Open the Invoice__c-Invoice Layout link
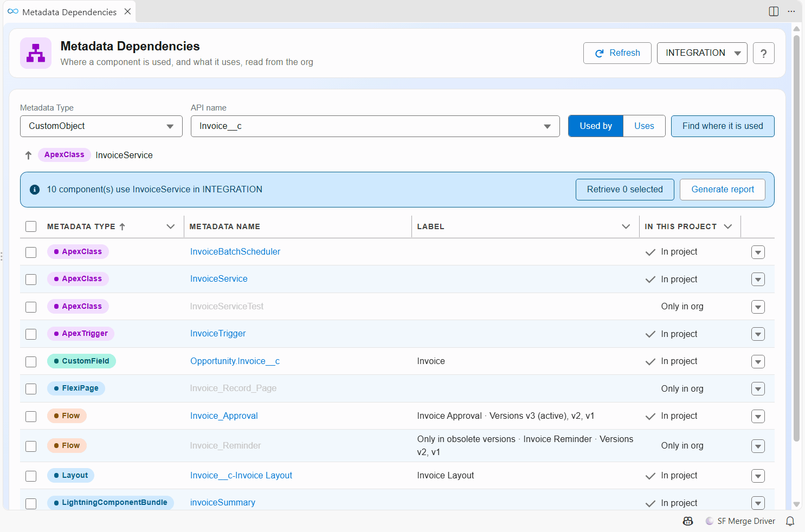Image resolution: width=805 pixels, height=532 pixels. (x=241, y=476)
